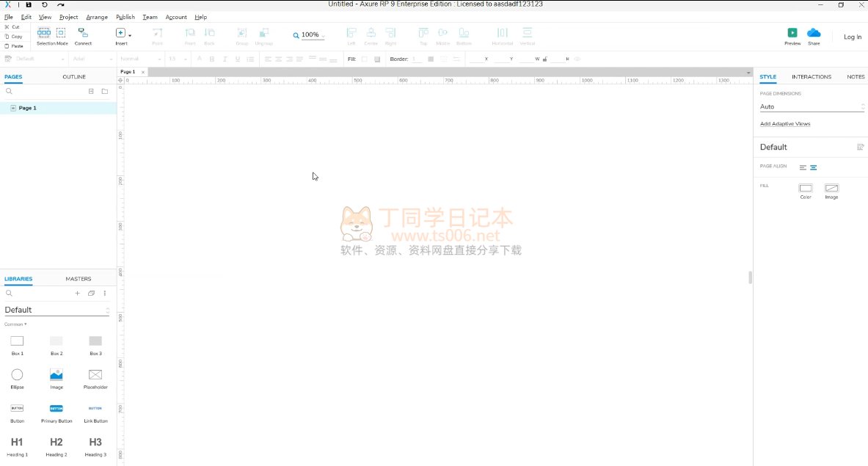Click the Add Adaptive Views link
868x466 pixels.
pos(785,124)
